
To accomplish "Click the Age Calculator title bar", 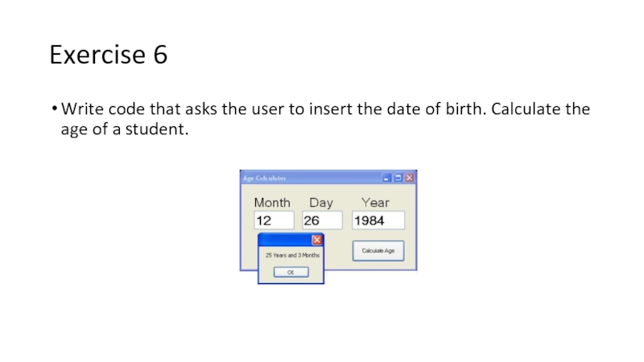I will (x=306, y=178).
